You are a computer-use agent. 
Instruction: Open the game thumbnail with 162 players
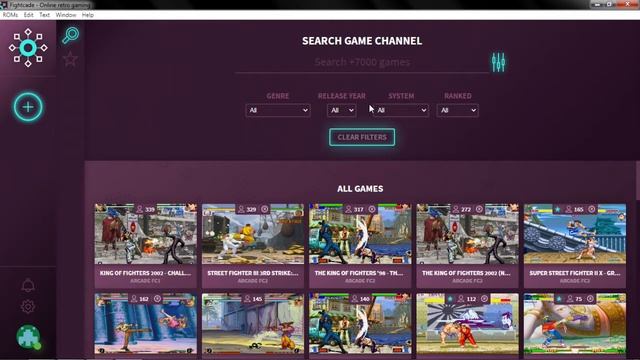pos(145,323)
